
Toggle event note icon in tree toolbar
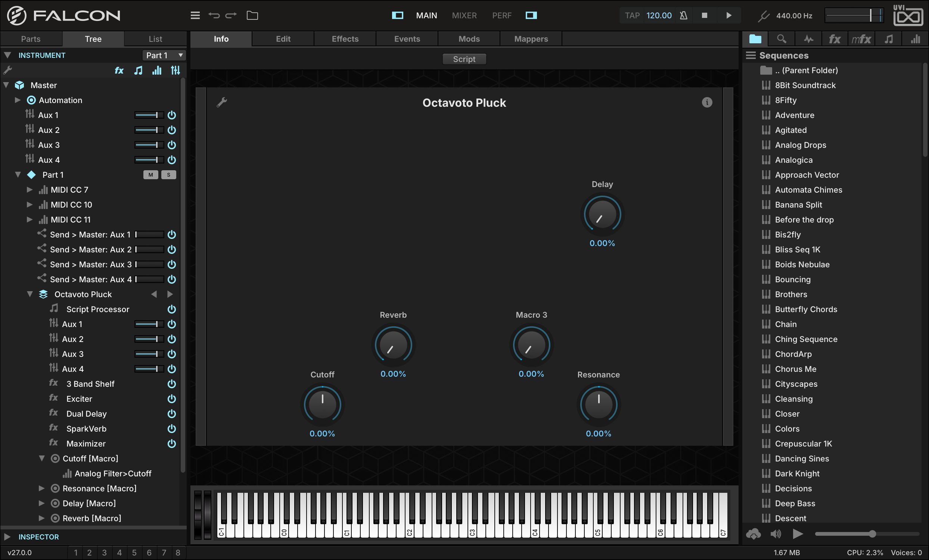point(139,71)
